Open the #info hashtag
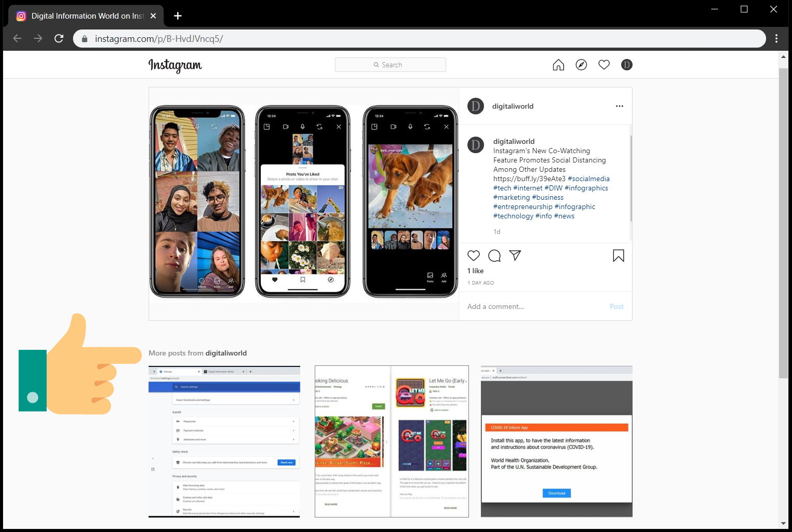The width and height of the screenshot is (792, 532). tap(544, 216)
